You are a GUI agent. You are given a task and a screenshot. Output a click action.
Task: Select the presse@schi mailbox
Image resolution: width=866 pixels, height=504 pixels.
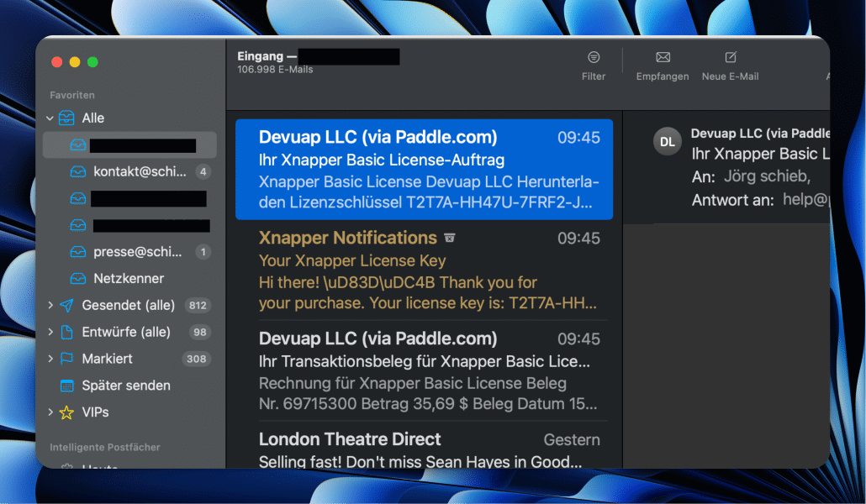(x=139, y=251)
